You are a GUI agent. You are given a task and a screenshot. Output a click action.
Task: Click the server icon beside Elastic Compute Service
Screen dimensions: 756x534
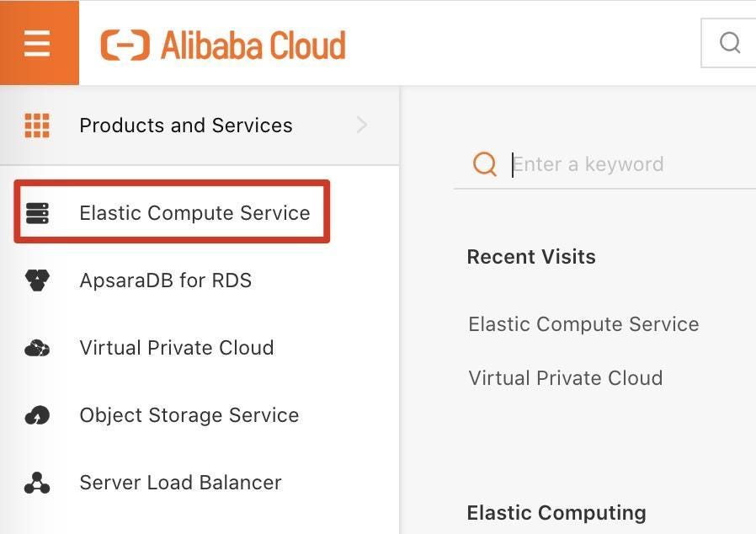coord(37,213)
